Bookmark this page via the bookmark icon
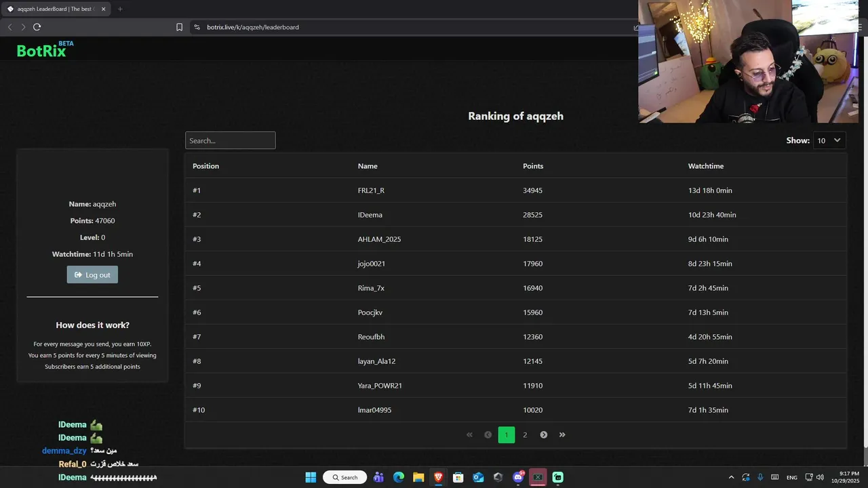This screenshot has width=868, height=488. pos(179,27)
